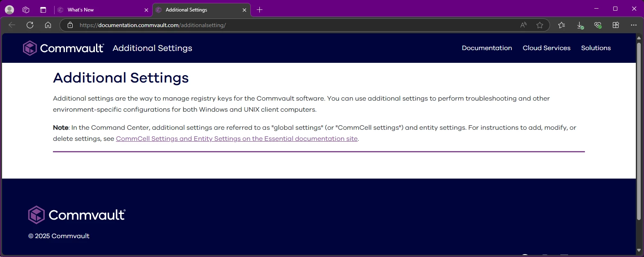Open the Settings and more ellipsis menu
The image size is (644, 257).
(x=634, y=25)
